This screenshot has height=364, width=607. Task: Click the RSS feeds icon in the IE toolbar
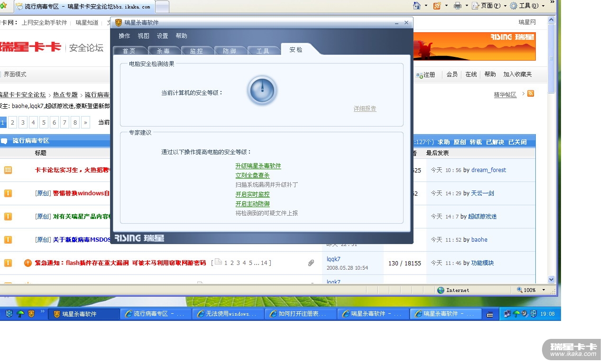click(437, 6)
